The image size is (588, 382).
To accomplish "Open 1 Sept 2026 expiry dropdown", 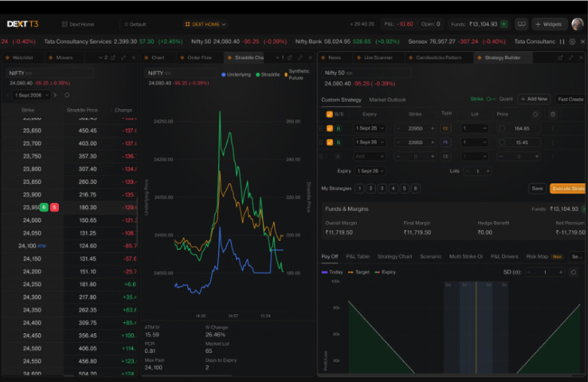I will [31, 95].
